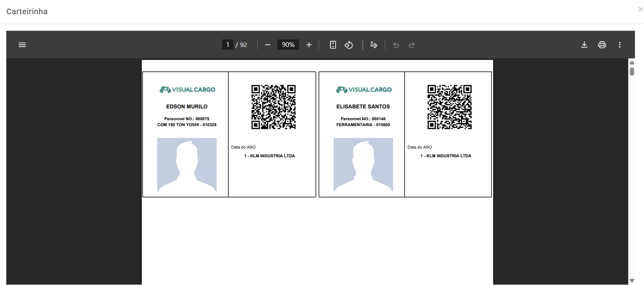Select the page number input field
644x285 pixels.
[x=228, y=45]
